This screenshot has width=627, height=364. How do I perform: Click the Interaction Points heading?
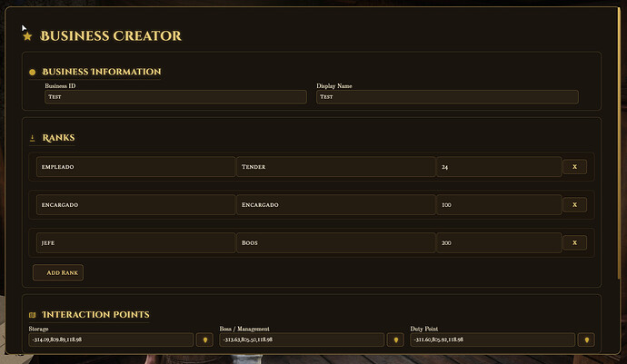point(95,315)
